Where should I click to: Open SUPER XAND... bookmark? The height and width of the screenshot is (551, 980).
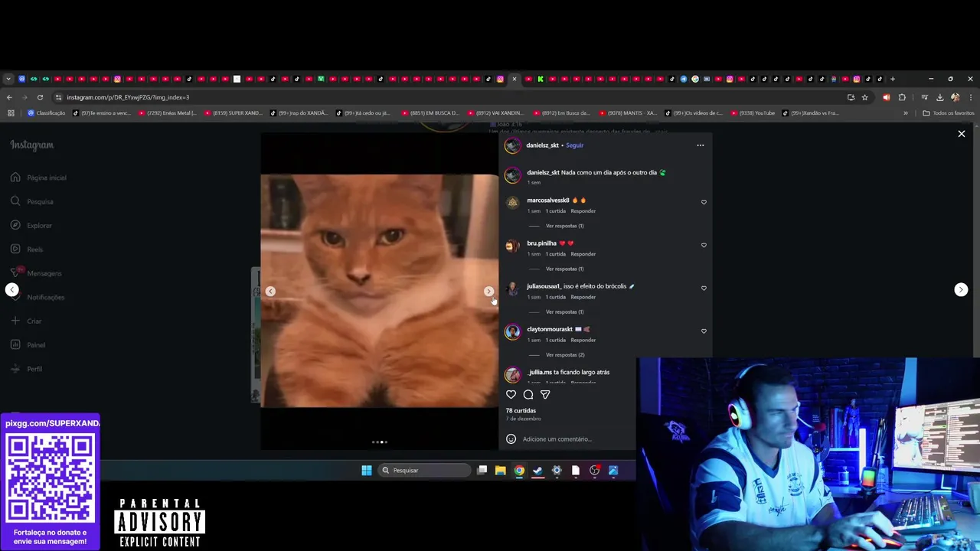234,113
